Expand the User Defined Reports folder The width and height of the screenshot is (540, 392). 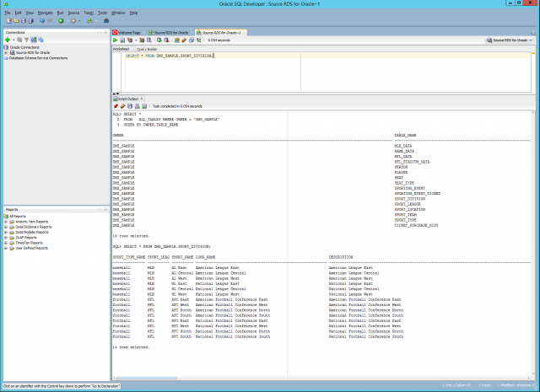tap(6, 248)
